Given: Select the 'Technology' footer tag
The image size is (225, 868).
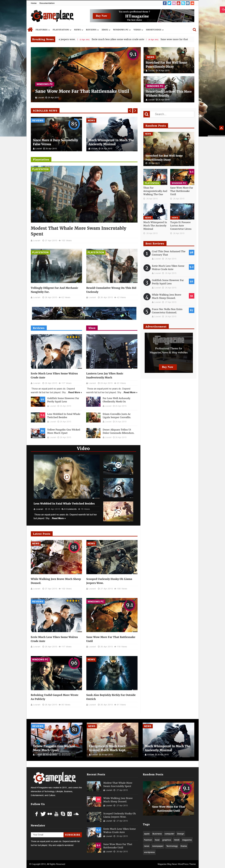Looking at the screenshot, I should 172,846.
